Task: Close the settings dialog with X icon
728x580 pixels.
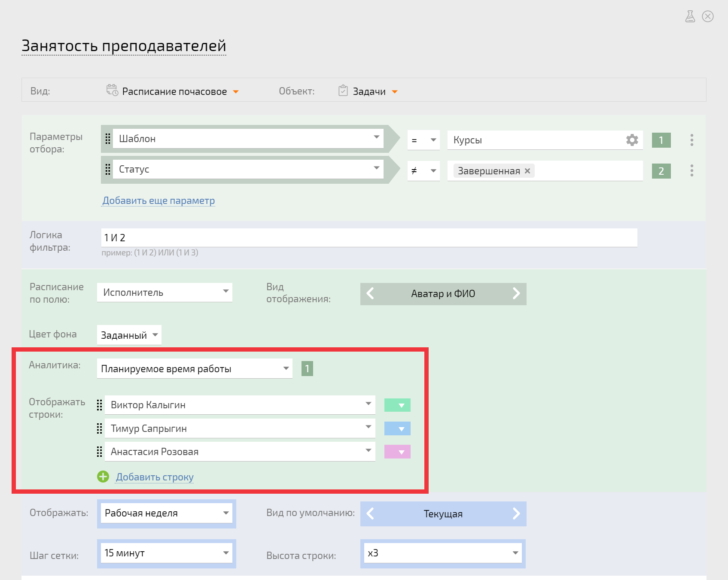Action: (708, 16)
